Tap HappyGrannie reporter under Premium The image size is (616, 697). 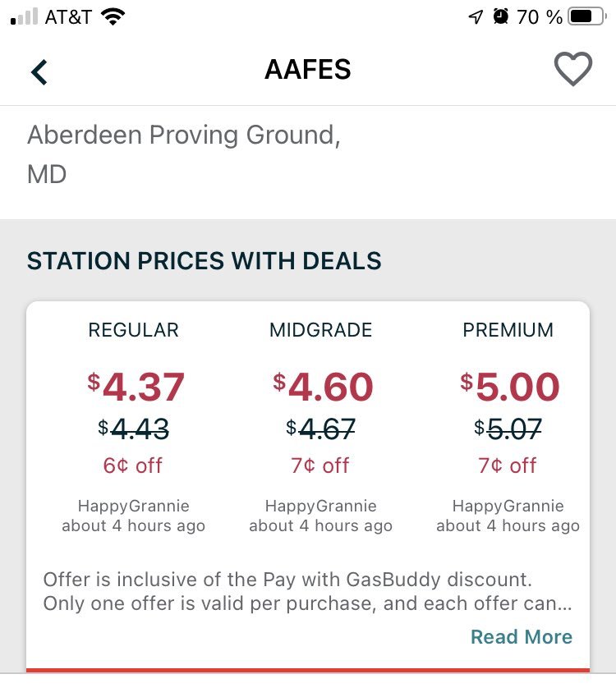[x=508, y=506]
